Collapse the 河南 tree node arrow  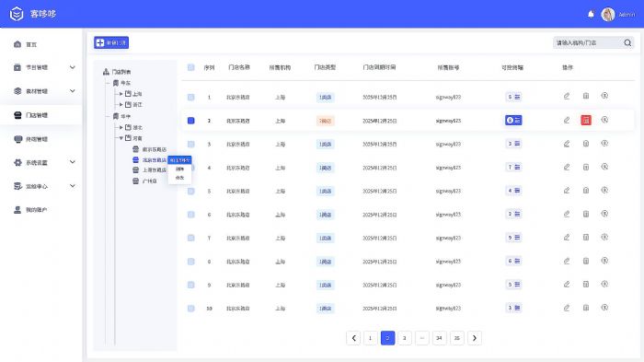coord(121,138)
